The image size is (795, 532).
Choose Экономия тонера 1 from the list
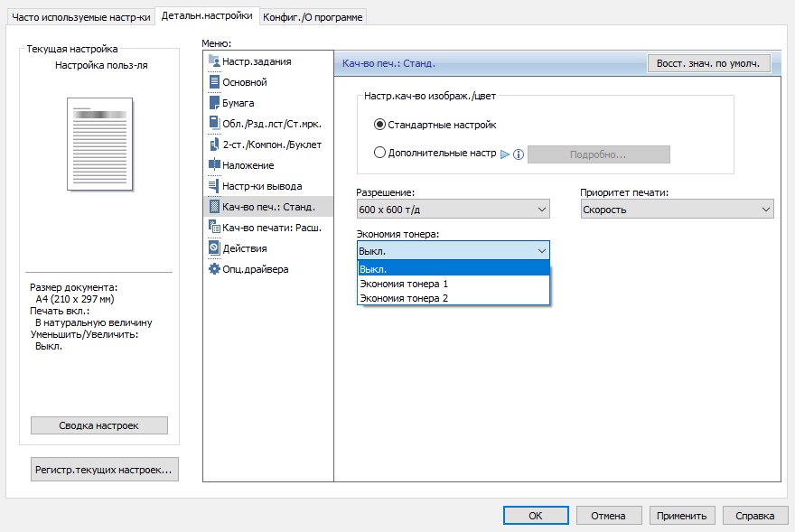click(x=404, y=284)
